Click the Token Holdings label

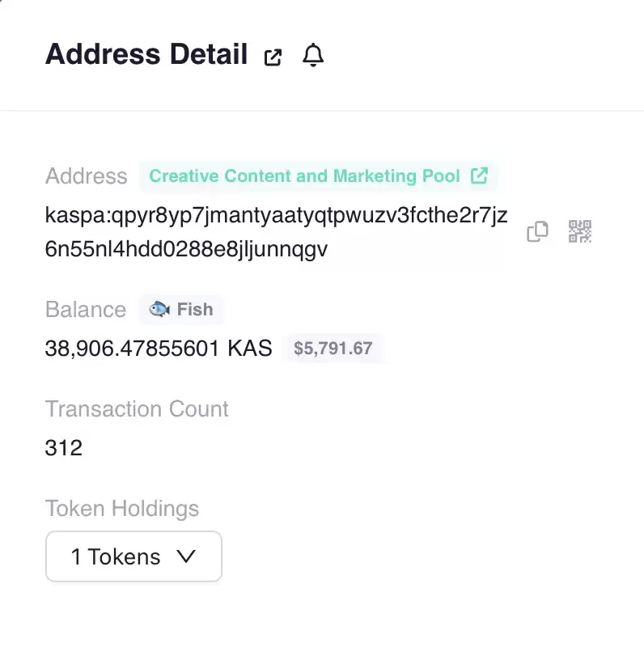coord(122,509)
